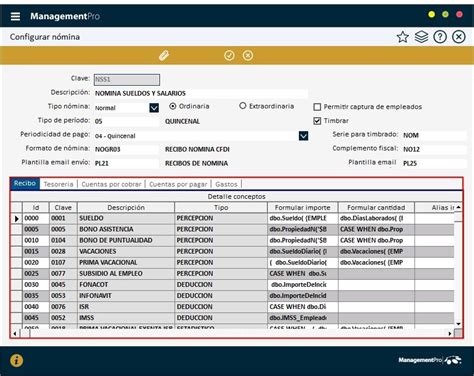
Task: Click Tipo de periodo field 05
Action: point(126,121)
